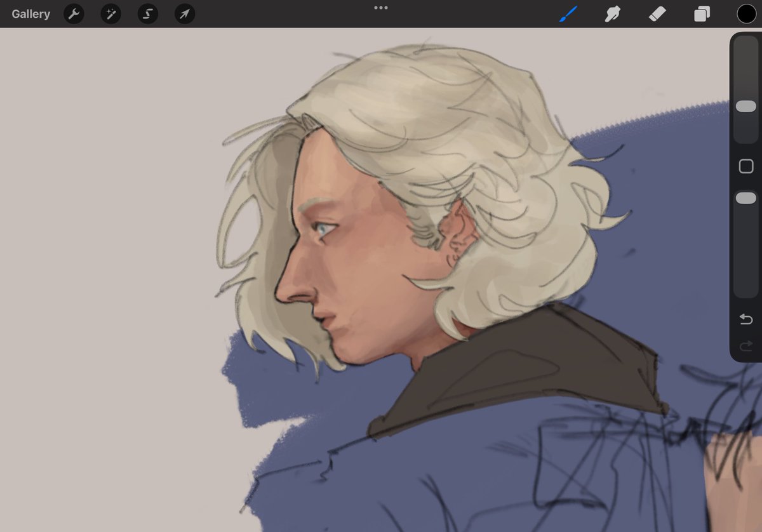762x532 pixels.
Task: Open the Actions wrench menu
Action: (x=74, y=14)
